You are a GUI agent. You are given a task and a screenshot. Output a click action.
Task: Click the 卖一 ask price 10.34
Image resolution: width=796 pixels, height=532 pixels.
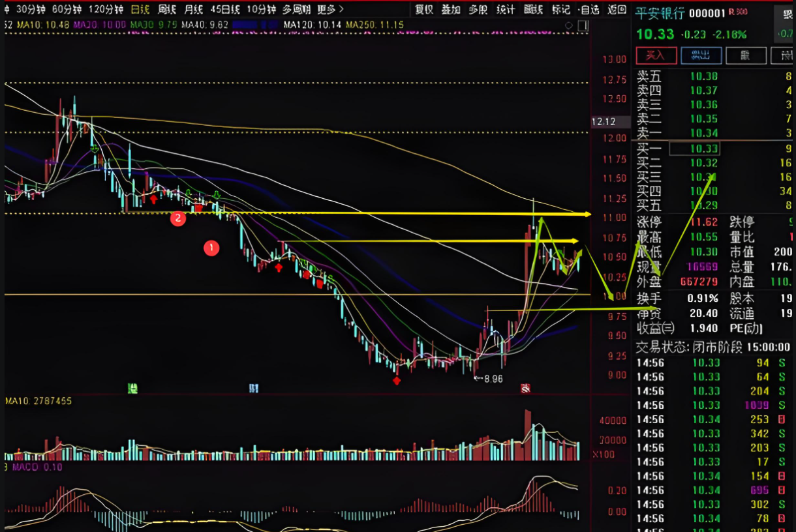[x=704, y=134]
